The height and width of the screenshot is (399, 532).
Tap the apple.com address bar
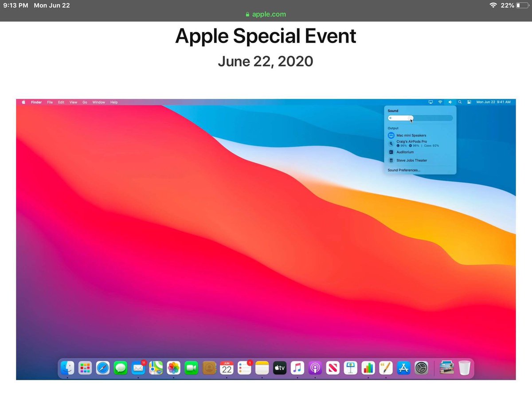[266, 14]
